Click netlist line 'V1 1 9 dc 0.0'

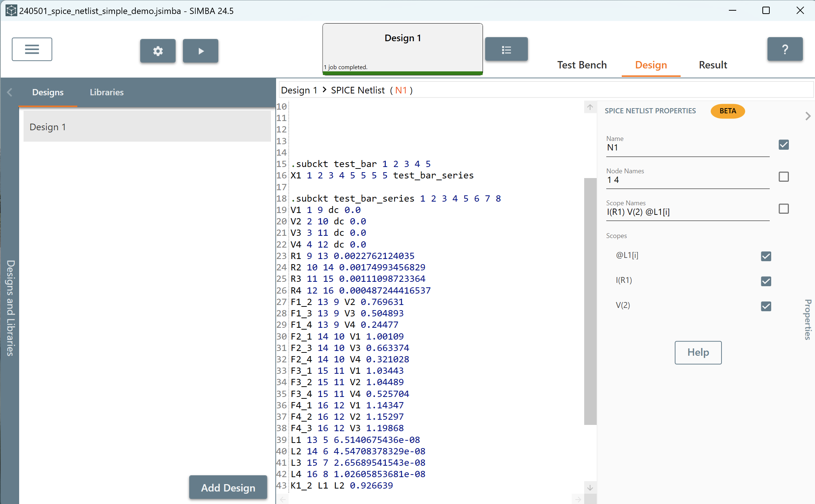click(x=325, y=210)
